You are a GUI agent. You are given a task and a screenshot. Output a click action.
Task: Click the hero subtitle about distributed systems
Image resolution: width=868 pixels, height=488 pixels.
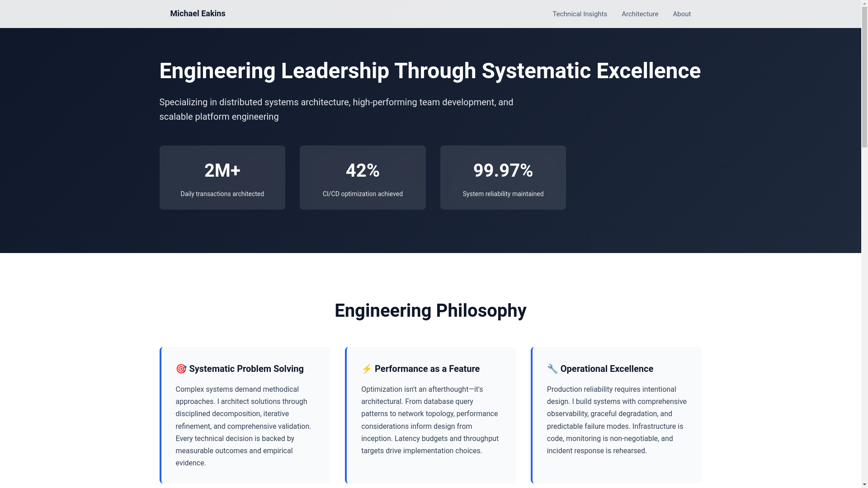[336, 109]
